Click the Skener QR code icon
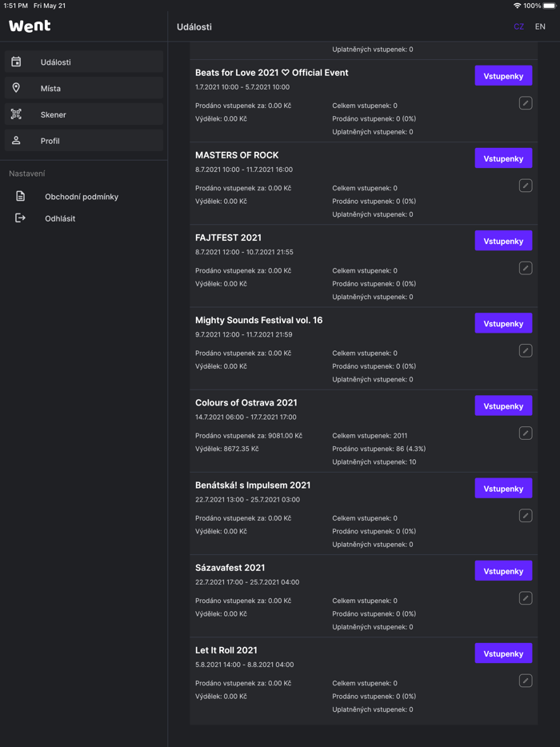560x747 pixels. pyautogui.click(x=16, y=114)
